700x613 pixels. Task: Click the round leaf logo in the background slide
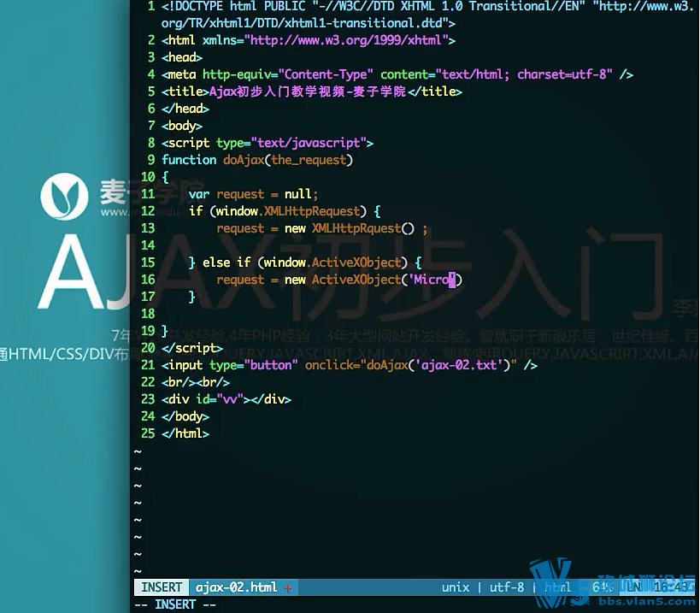(x=64, y=197)
